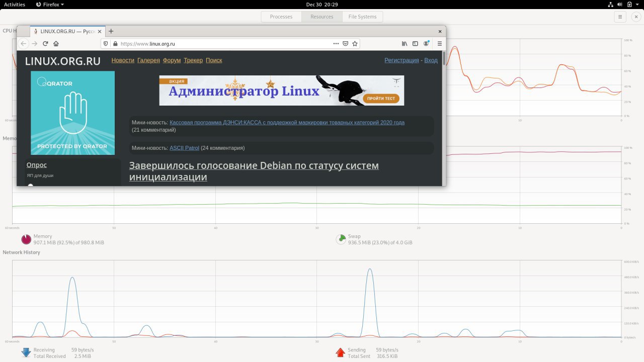Open Firefox application menu in top bar

click(x=50, y=5)
